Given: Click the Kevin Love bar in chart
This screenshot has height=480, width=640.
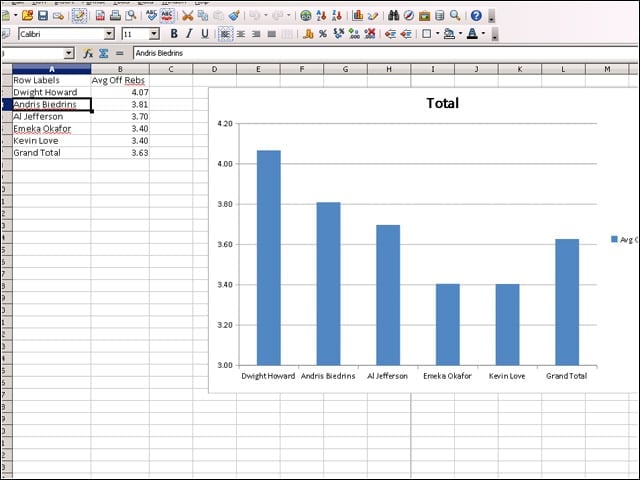Looking at the screenshot, I should pyautogui.click(x=507, y=324).
